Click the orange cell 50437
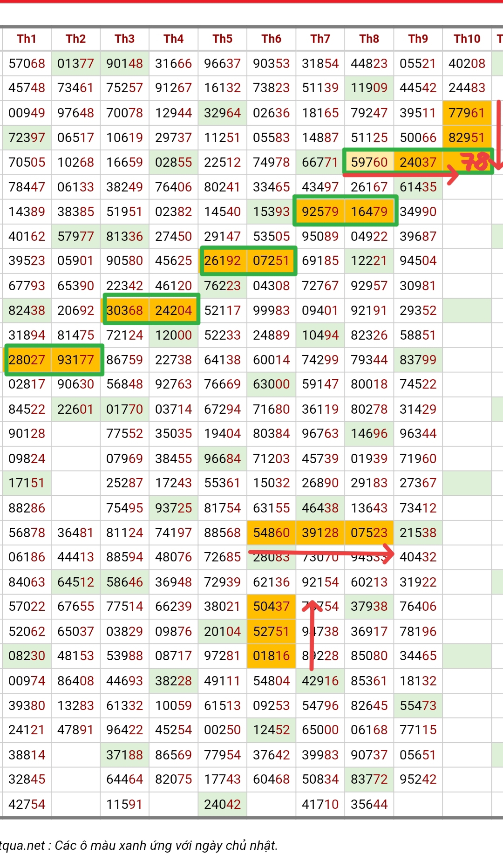 click(271, 606)
